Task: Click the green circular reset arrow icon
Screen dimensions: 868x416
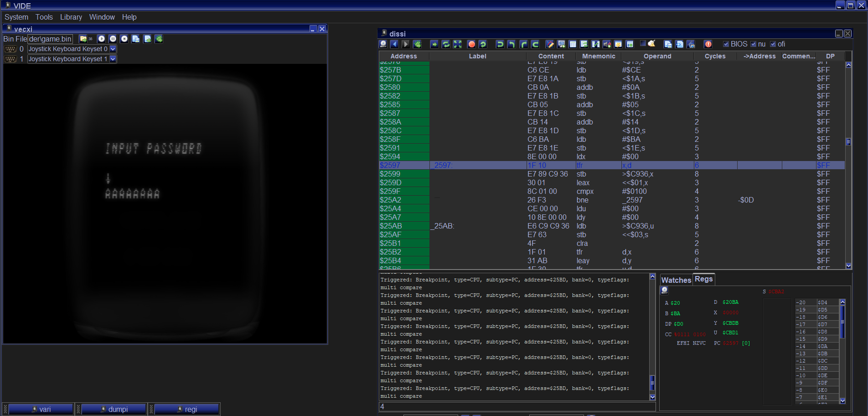Action: coord(483,44)
